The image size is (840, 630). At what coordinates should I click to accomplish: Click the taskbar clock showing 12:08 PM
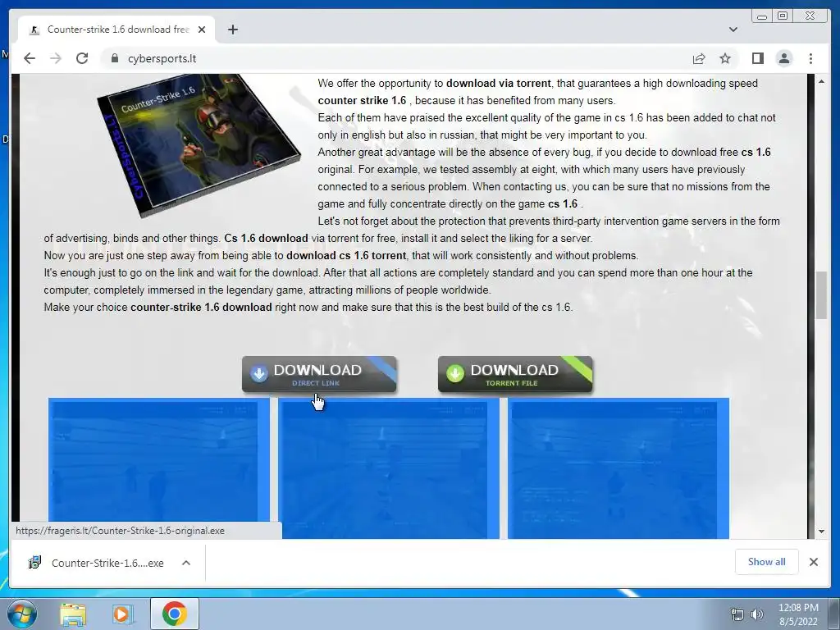[798, 614]
